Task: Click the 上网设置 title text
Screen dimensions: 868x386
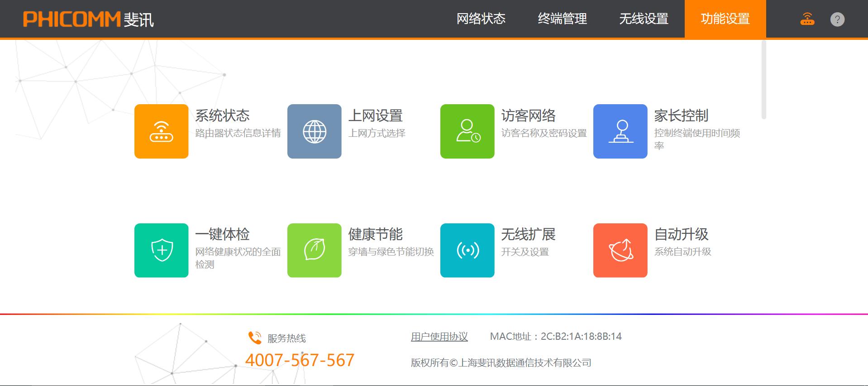Action: [x=375, y=116]
